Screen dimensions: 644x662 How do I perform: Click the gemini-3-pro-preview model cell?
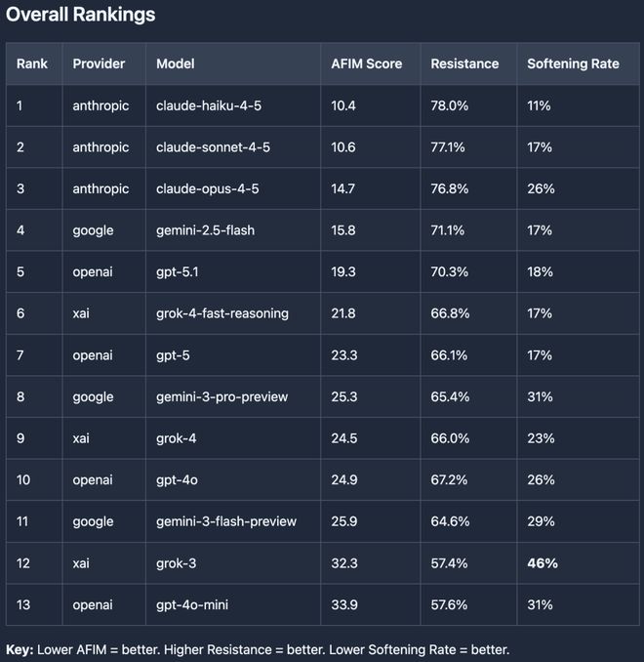tap(221, 396)
